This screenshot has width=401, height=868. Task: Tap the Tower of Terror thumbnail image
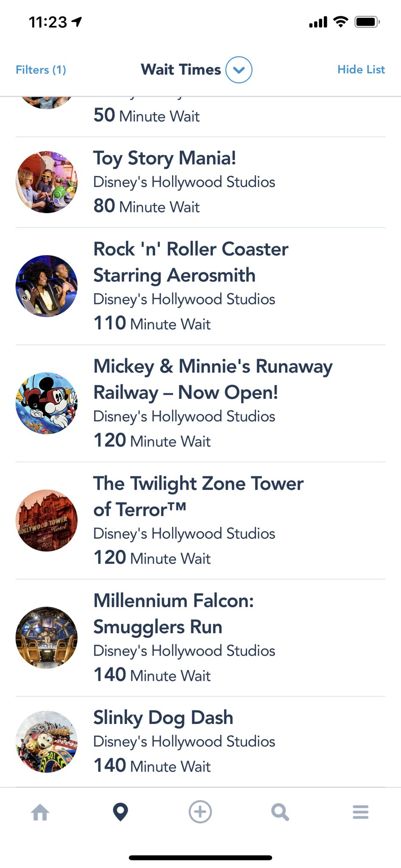point(47,520)
